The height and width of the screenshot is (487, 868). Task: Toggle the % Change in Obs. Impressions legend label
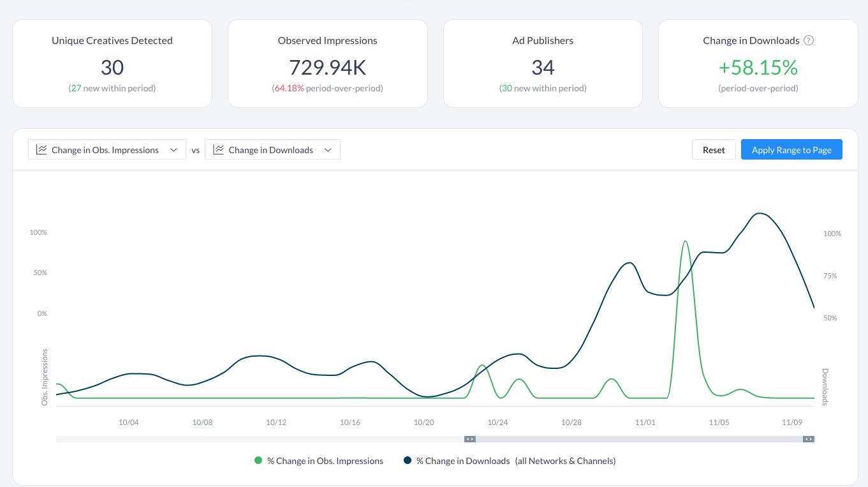coord(325,461)
